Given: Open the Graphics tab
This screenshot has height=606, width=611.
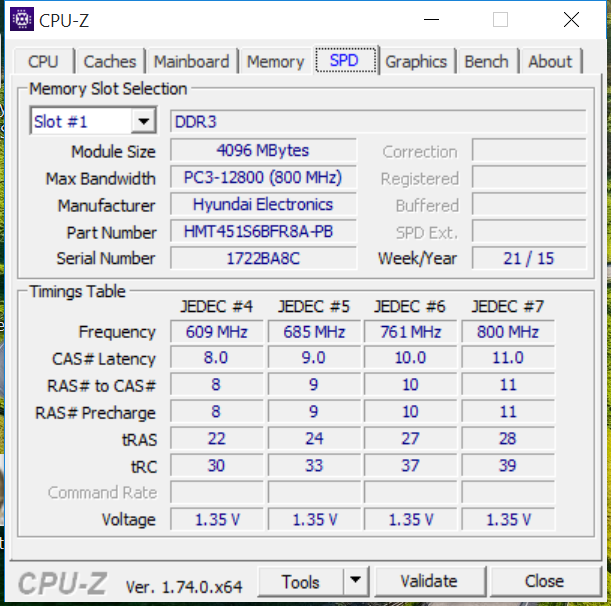Looking at the screenshot, I should tap(416, 62).
